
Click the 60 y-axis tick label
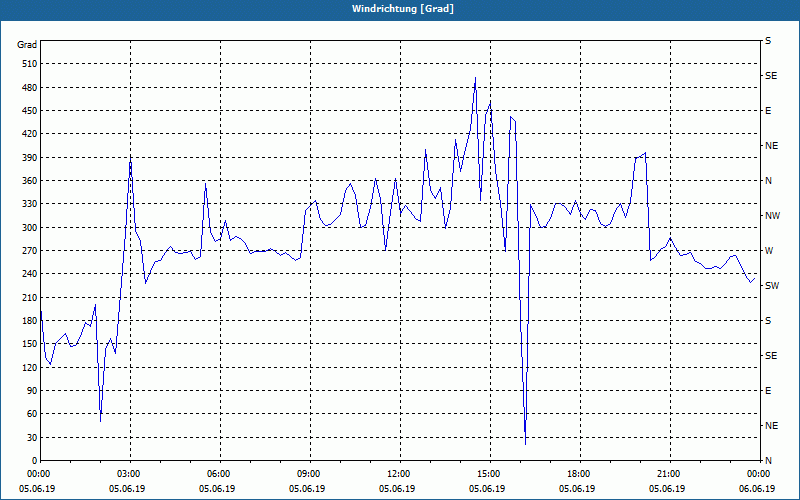tap(32, 414)
